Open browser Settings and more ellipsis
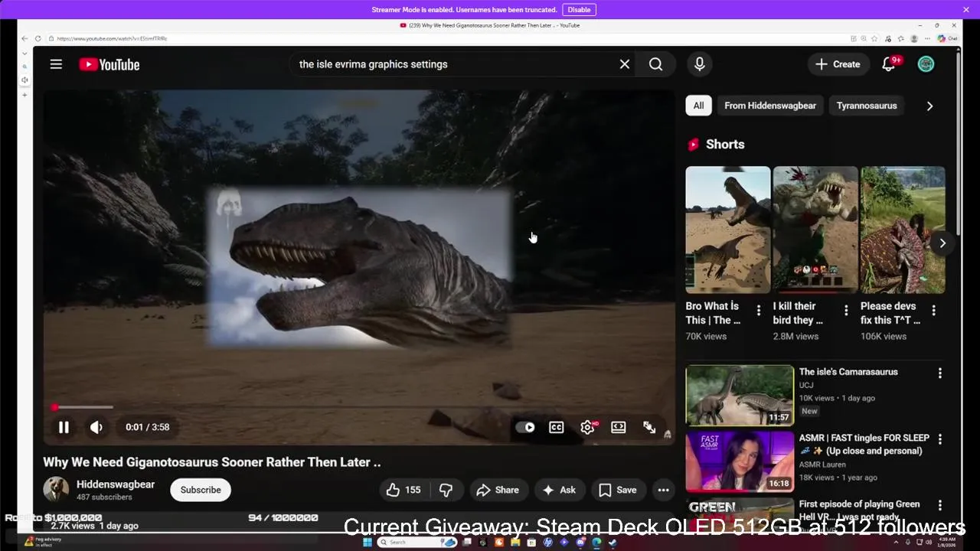This screenshot has height=551, width=980. (x=927, y=38)
